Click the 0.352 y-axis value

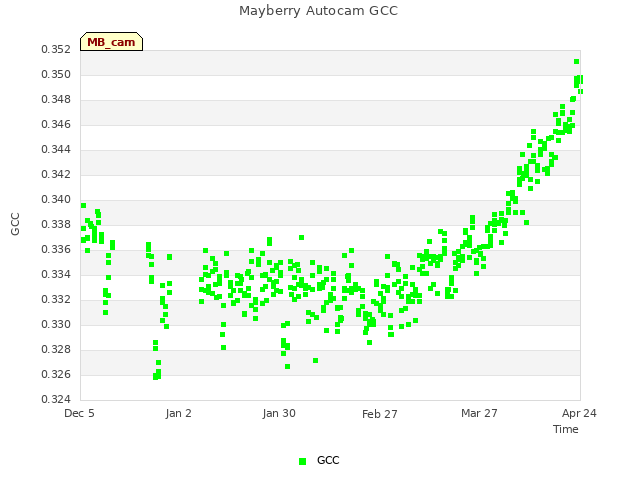[x=56, y=49]
